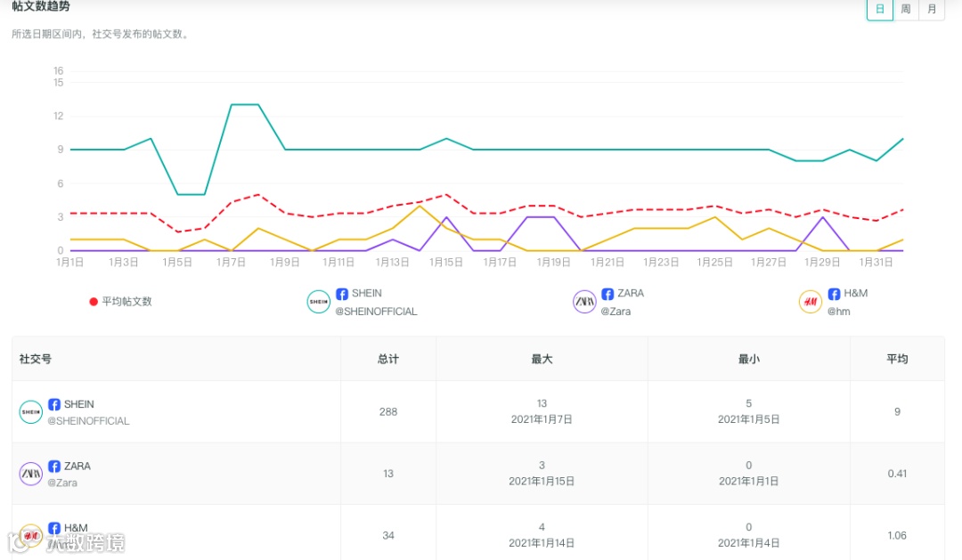Open SHEIN name in table row
The width and height of the screenshot is (962, 560).
point(79,405)
